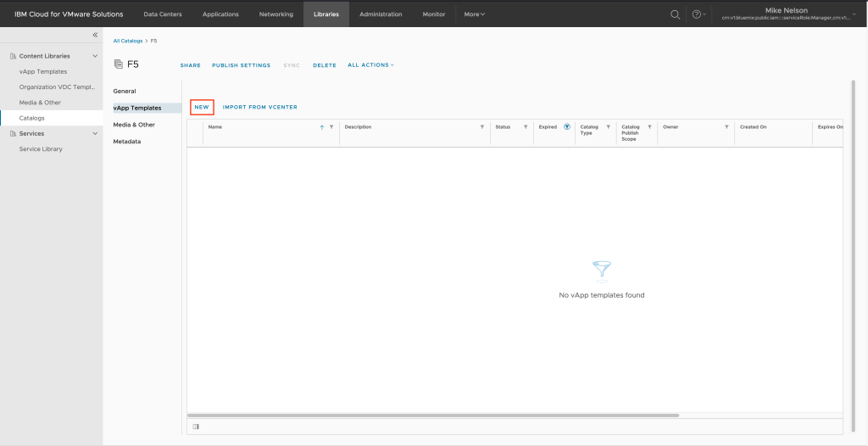The height and width of the screenshot is (446, 868).
Task: Click the Status column filter icon
Action: coord(526,127)
